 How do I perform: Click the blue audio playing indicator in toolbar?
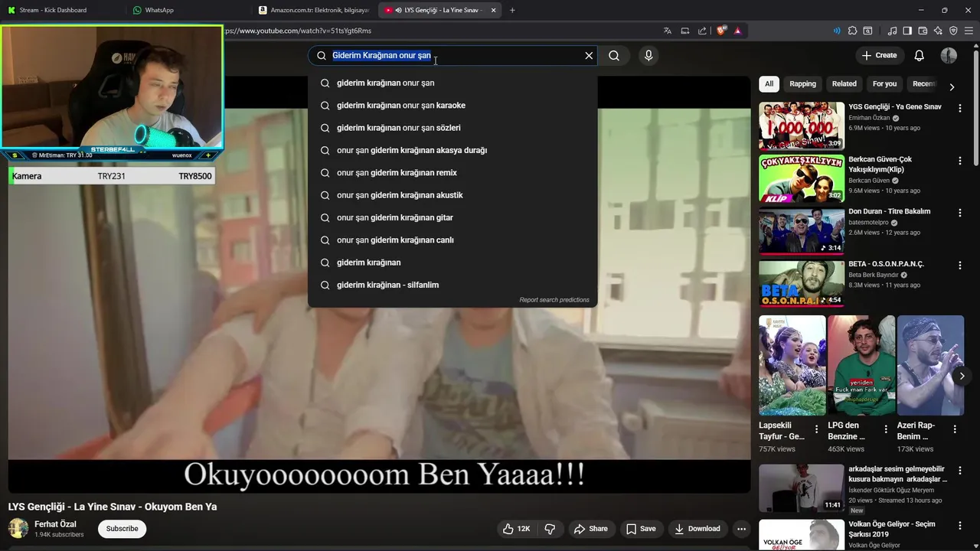coord(836,31)
